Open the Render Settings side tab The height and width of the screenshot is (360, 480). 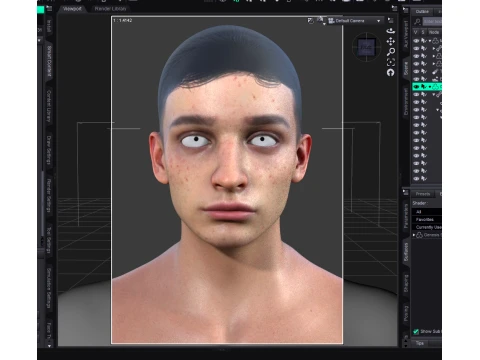pos(49,195)
